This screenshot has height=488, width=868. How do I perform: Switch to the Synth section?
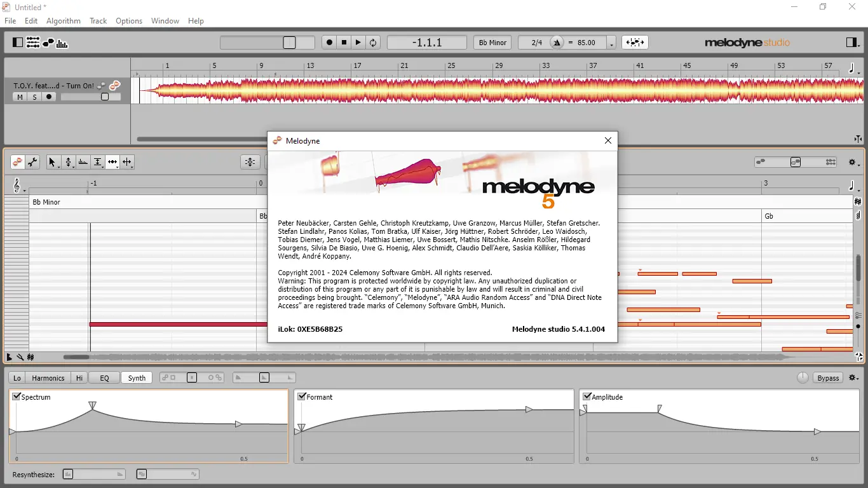point(137,378)
